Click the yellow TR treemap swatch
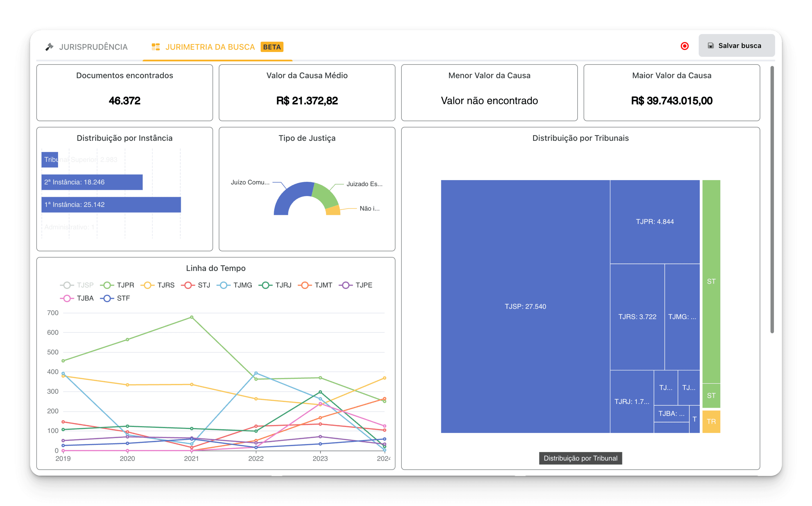Screen dimensions: 812x506 click(711, 421)
